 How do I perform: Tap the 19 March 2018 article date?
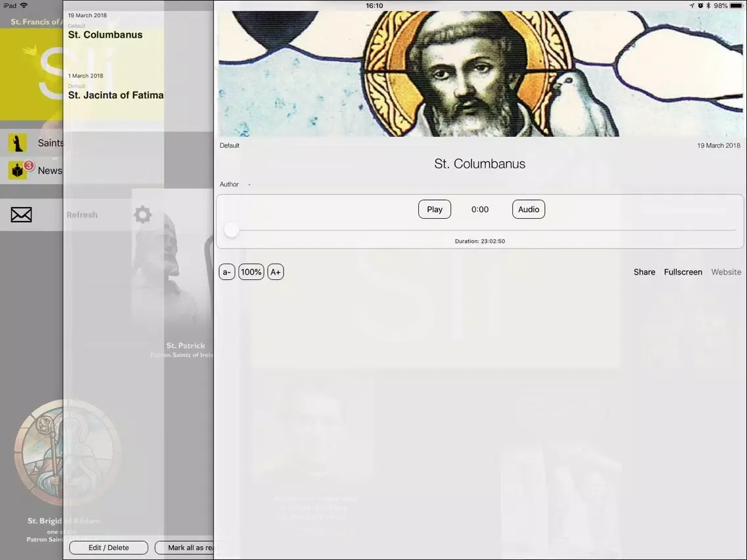719,146
